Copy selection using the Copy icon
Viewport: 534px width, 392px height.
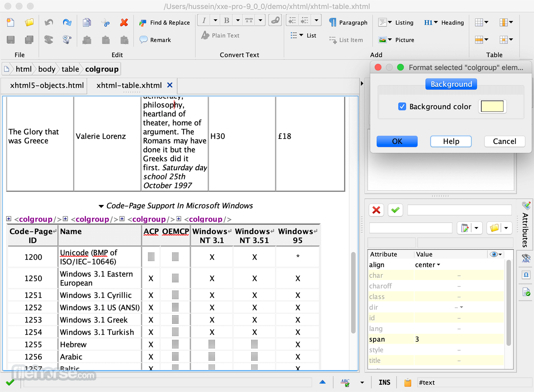[x=87, y=22]
